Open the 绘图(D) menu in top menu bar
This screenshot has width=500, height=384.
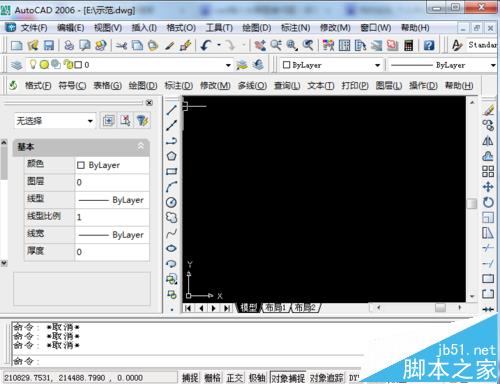coord(257,28)
